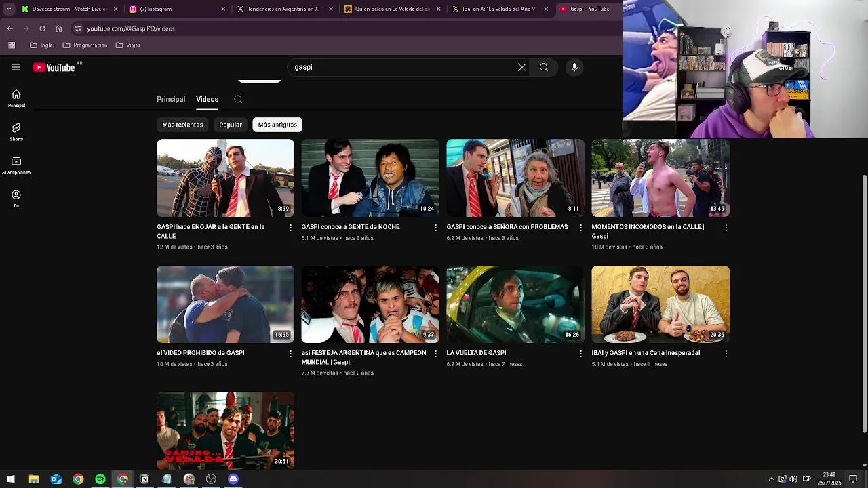
Task: Open the YouTube hamburger guide menu
Action: pyautogui.click(x=16, y=67)
